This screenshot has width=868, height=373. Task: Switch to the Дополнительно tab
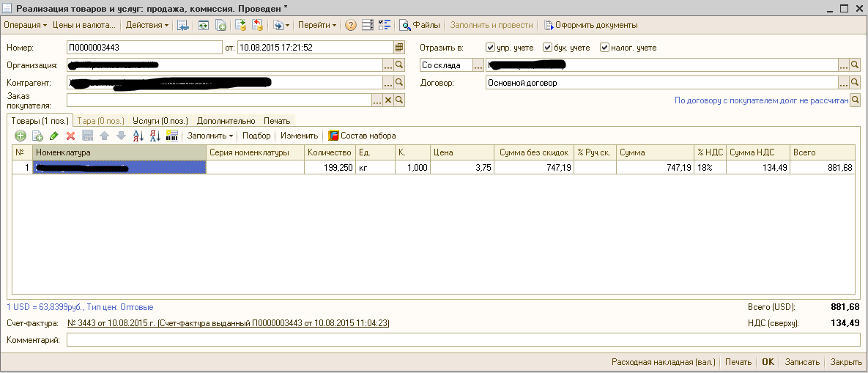(x=226, y=121)
